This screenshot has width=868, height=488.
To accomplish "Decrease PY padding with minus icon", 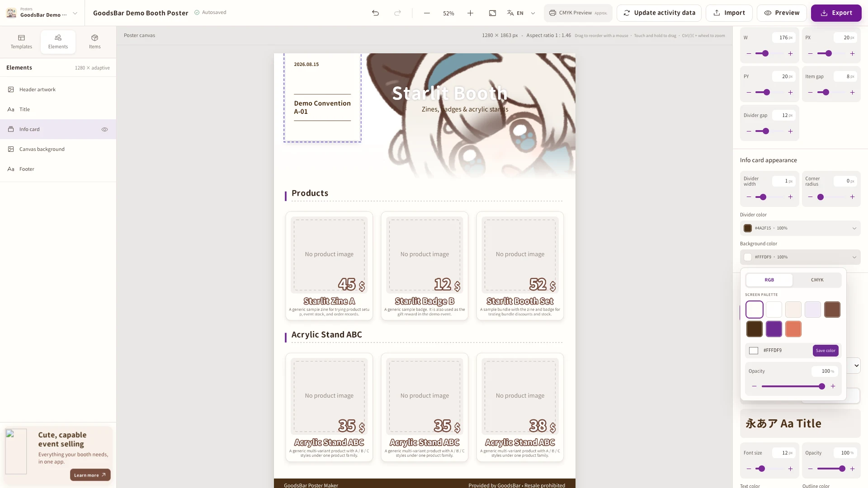I will pyautogui.click(x=749, y=92).
